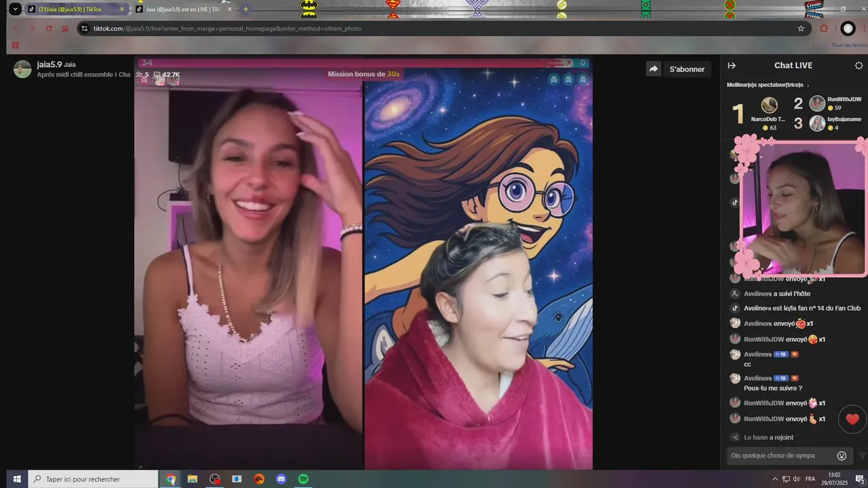Open the emoji picker in chat box
Image resolution: width=868 pixels, height=488 pixels.
tap(842, 455)
